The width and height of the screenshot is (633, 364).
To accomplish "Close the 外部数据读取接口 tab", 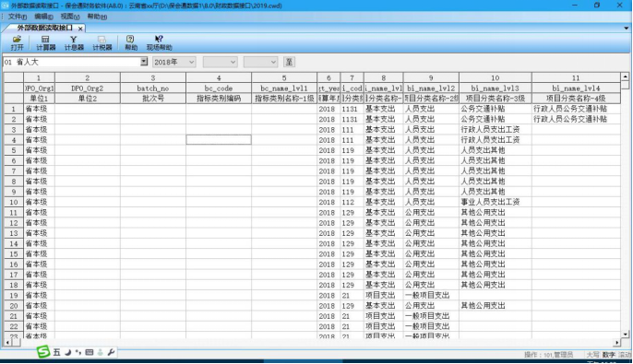I will [x=80, y=29].
